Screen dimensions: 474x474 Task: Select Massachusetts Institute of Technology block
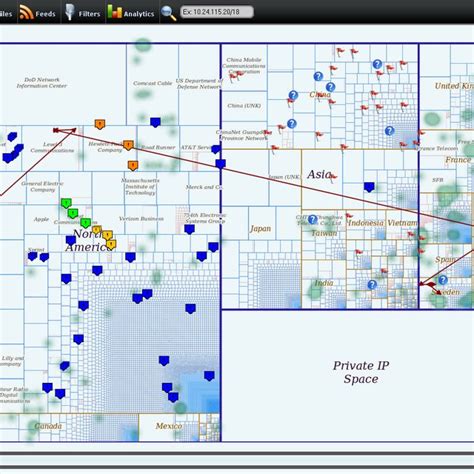tap(140, 187)
